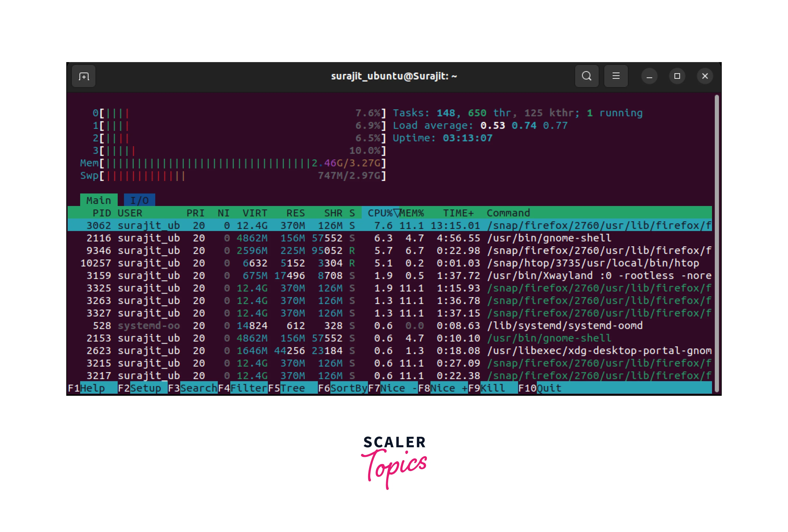Sort by the CPU% column header
788x532 pixels.
(x=380, y=213)
